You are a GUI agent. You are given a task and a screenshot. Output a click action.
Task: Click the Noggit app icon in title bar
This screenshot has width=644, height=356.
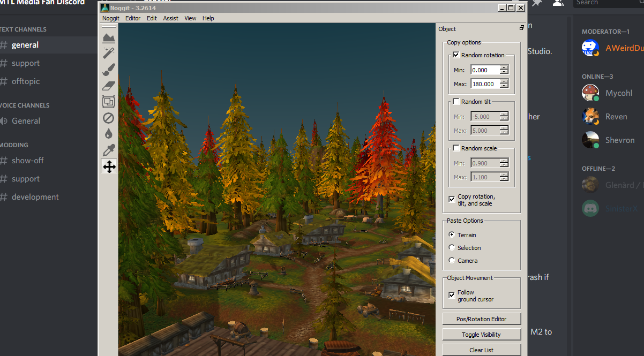pyautogui.click(x=105, y=7)
